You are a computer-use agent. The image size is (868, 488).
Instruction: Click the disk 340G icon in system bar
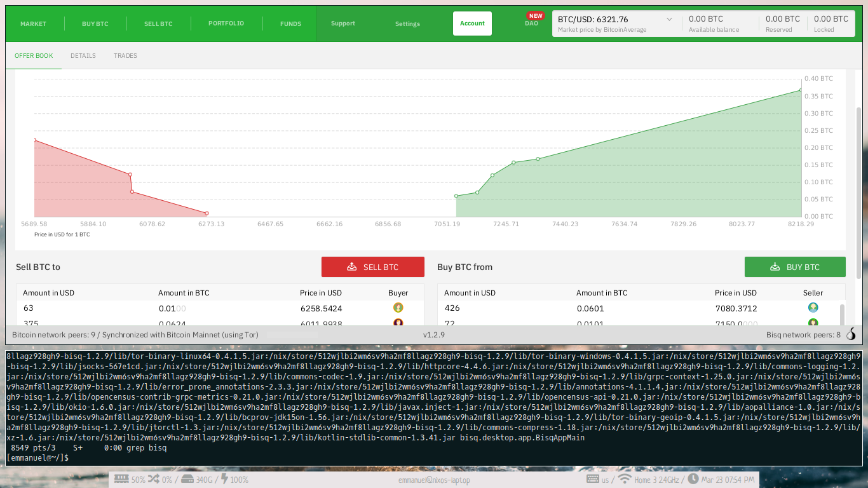point(187,479)
